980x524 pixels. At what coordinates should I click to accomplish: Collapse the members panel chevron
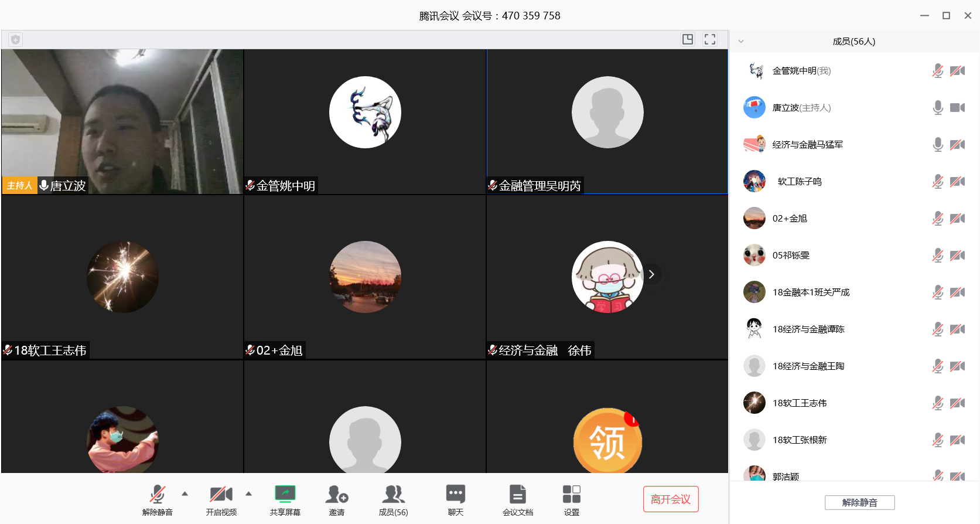pyautogui.click(x=741, y=42)
